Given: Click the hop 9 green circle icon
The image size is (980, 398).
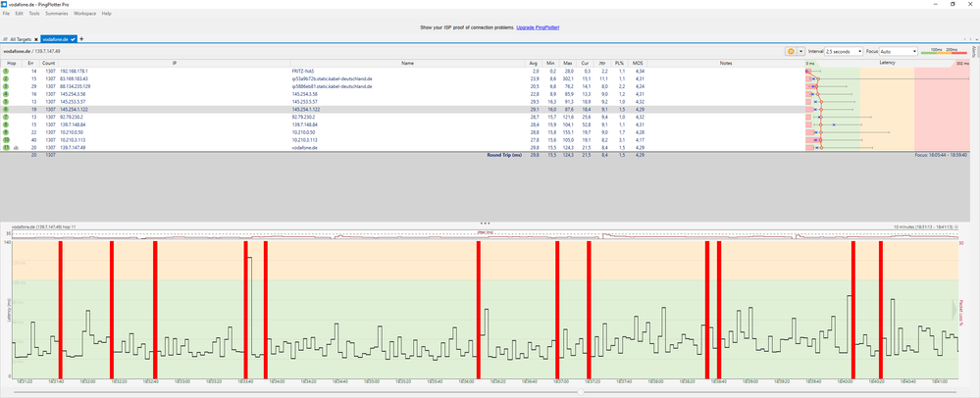Looking at the screenshot, I should pyautogui.click(x=6, y=132).
